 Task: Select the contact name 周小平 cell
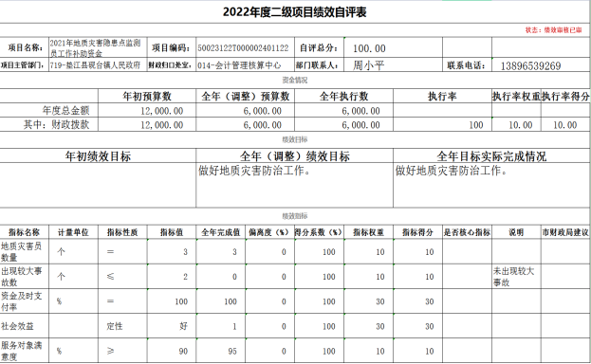393,64
